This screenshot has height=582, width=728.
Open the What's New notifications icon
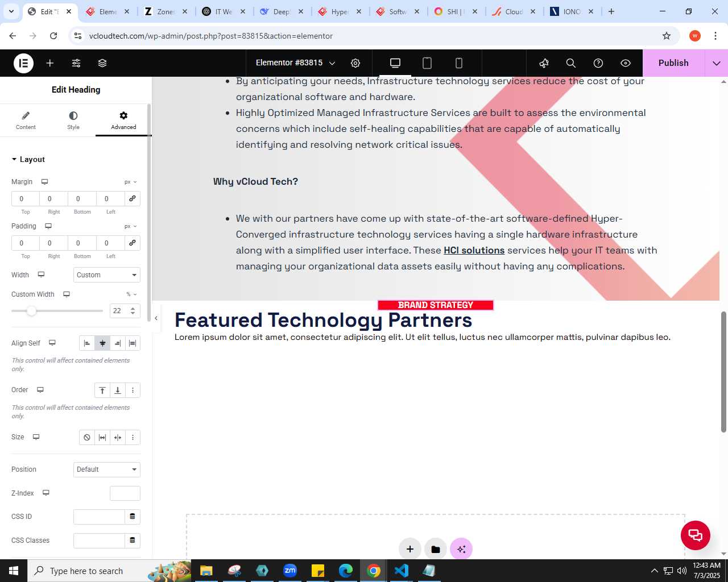click(x=544, y=63)
